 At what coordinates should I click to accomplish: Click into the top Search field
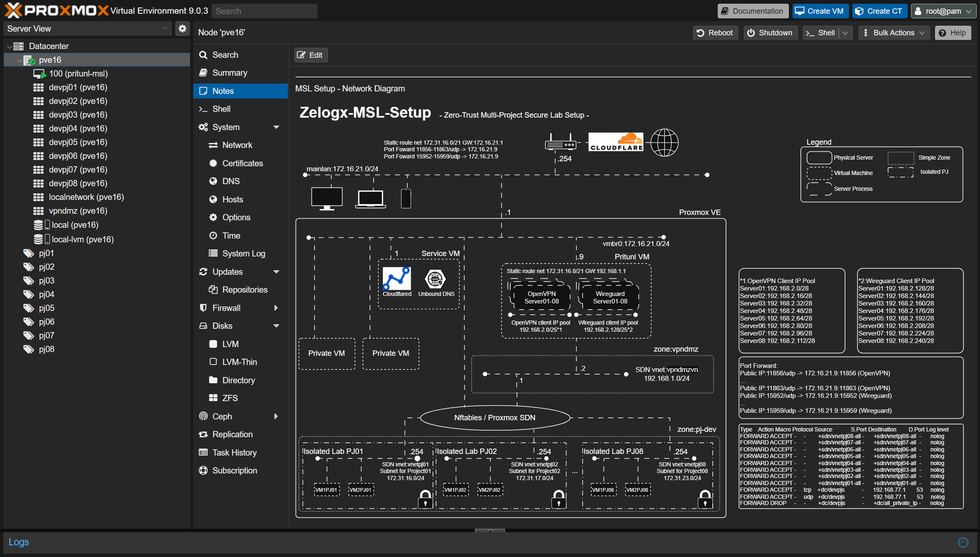pos(264,11)
